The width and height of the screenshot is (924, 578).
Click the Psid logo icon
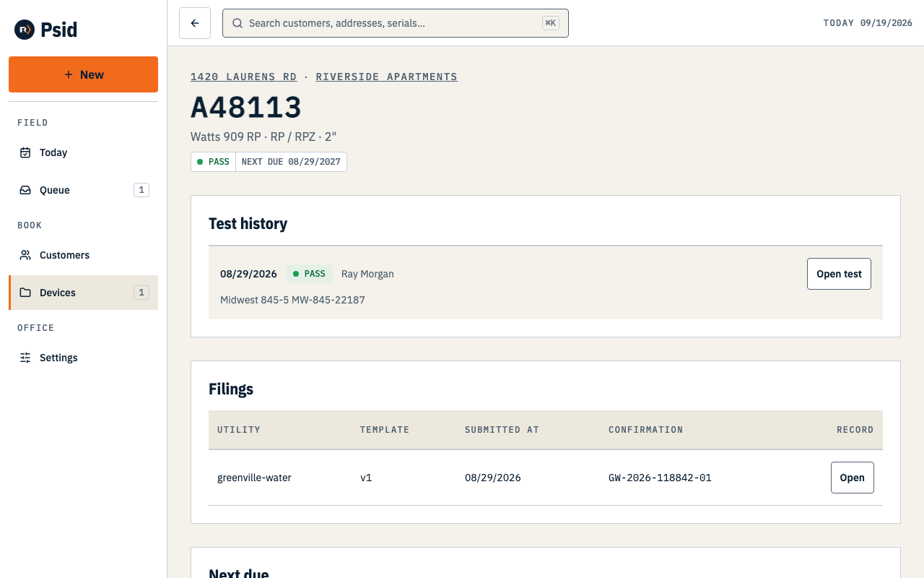[25, 30]
